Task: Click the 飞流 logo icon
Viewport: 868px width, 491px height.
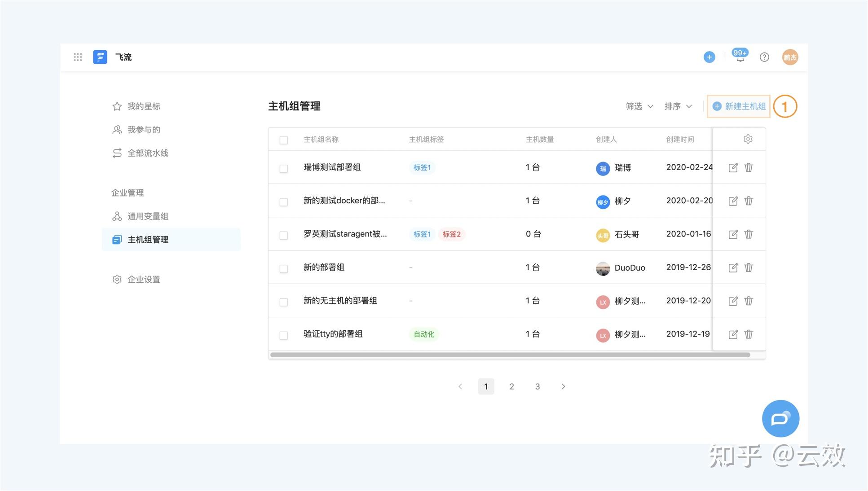Action: pyautogui.click(x=100, y=57)
